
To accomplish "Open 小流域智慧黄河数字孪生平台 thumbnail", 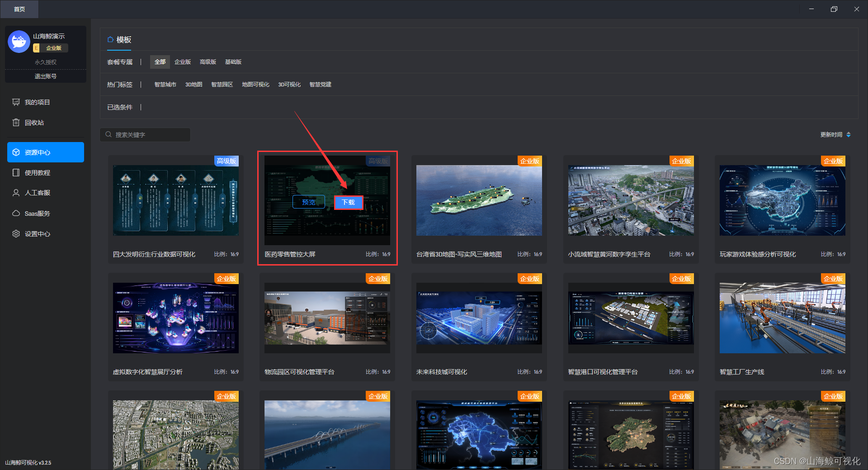I will [631, 200].
